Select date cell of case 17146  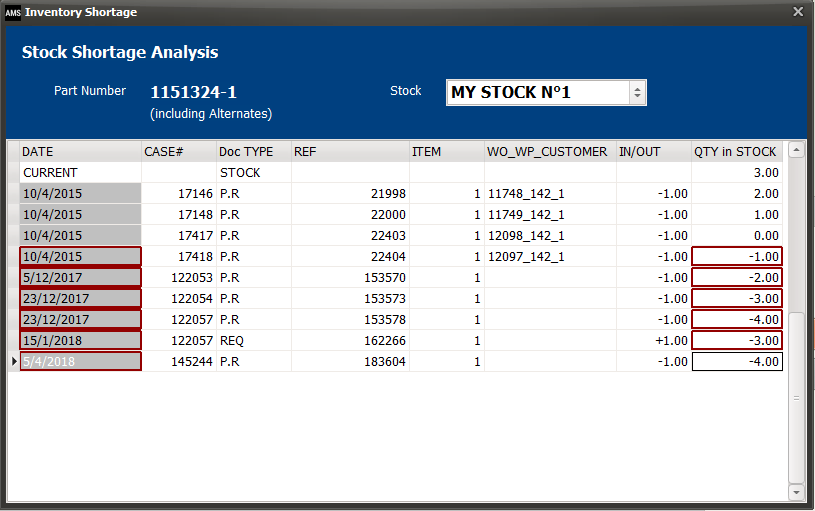(80, 193)
